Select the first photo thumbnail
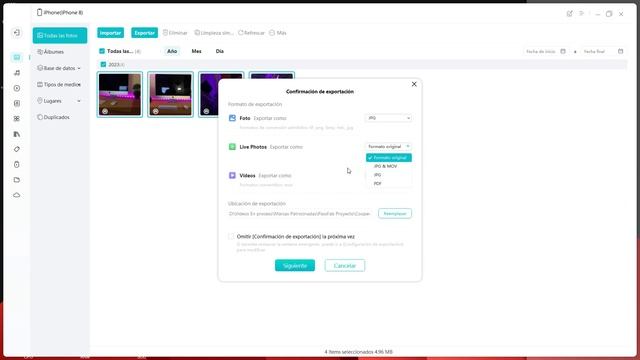 point(120,95)
